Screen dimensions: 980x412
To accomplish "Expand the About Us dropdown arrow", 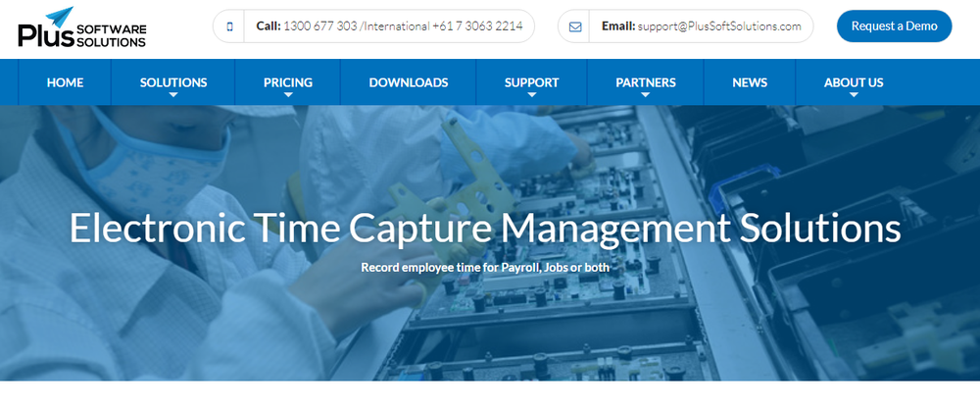I will point(854,96).
